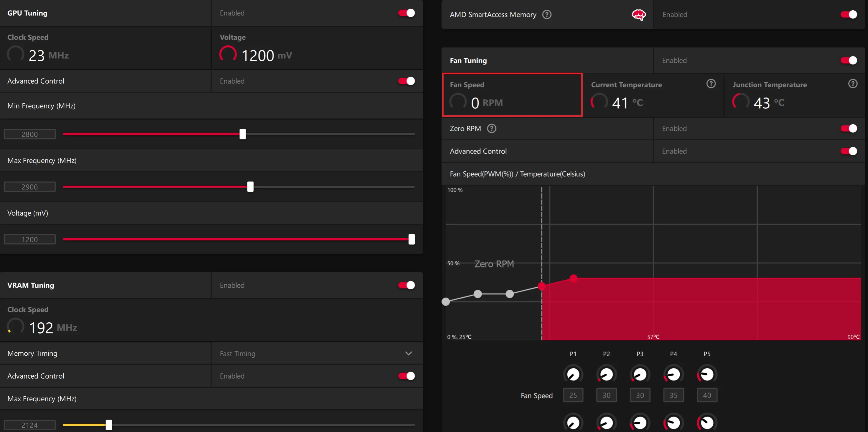
Task: Disable VRAM Tuning switch
Action: (x=406, y=285)
